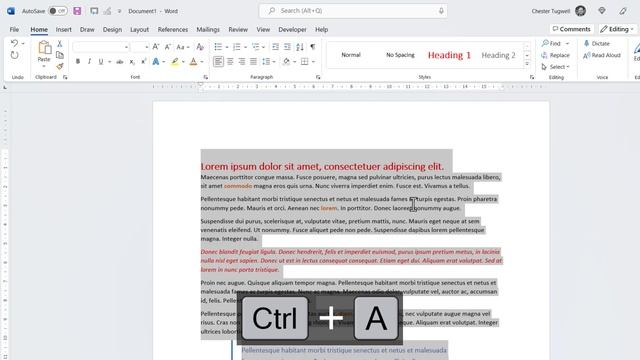Screen dimensions: 640x360
Task: Open Font dialog launcher
Action: (x=205, y=77)
